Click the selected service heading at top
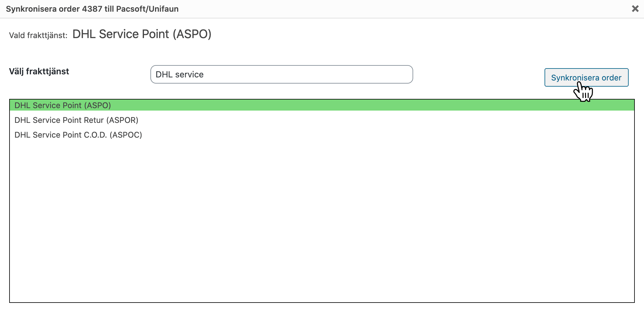 pyautogui.click(x=142, y=34)
